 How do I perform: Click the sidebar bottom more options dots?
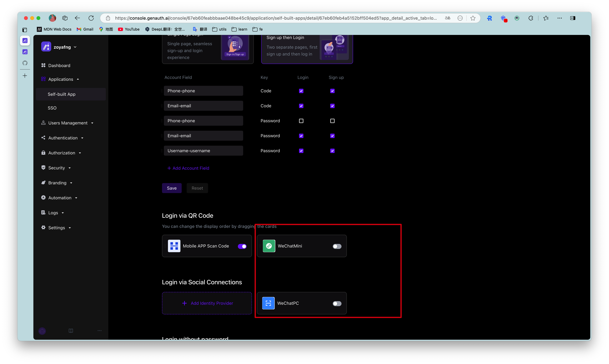[99, 331]
